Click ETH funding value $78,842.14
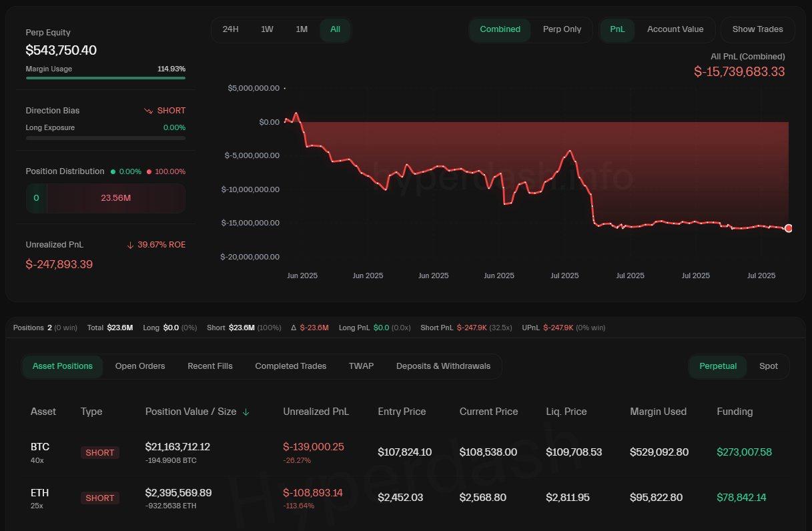This screenshot has height=531, width=812. [742, 498]
